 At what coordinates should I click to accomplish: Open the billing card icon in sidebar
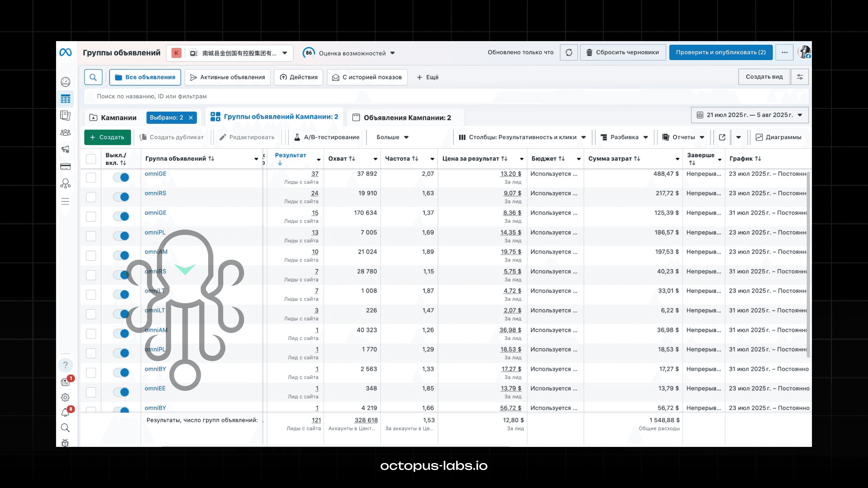coord(65,167)
